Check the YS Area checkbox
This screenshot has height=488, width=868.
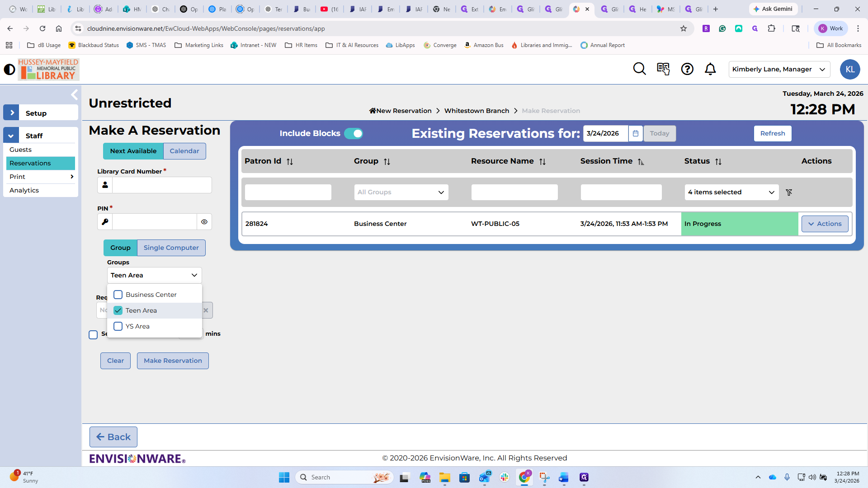(118, 326)
